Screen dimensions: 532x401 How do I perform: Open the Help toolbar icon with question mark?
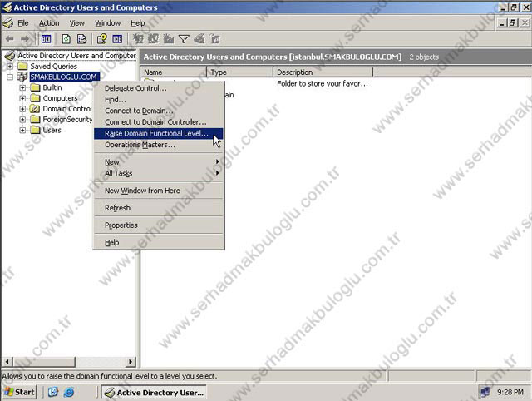coord(101,39)
